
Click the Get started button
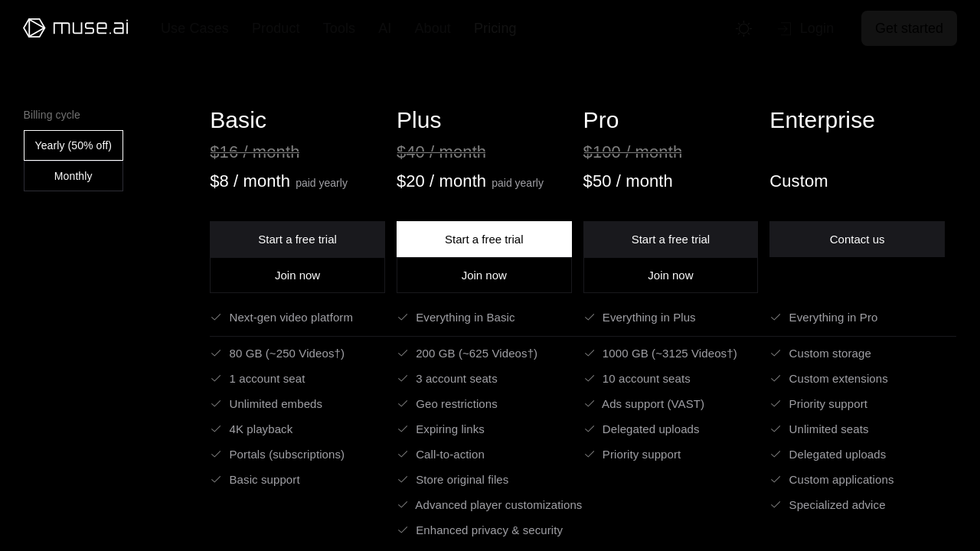click(909, 28)
